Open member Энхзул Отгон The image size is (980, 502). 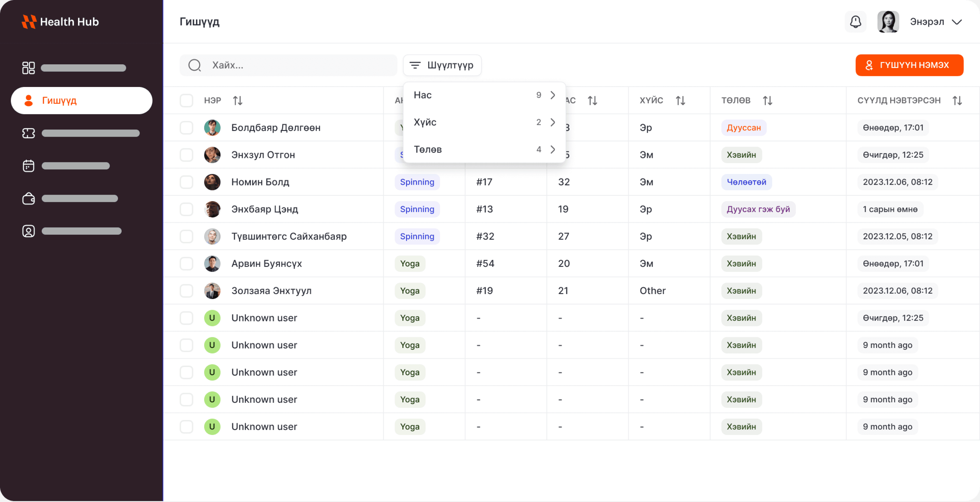[x=263, y=155]
